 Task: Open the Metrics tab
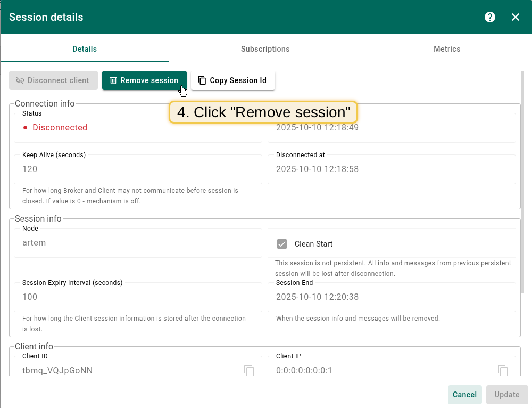pos(447,49)
